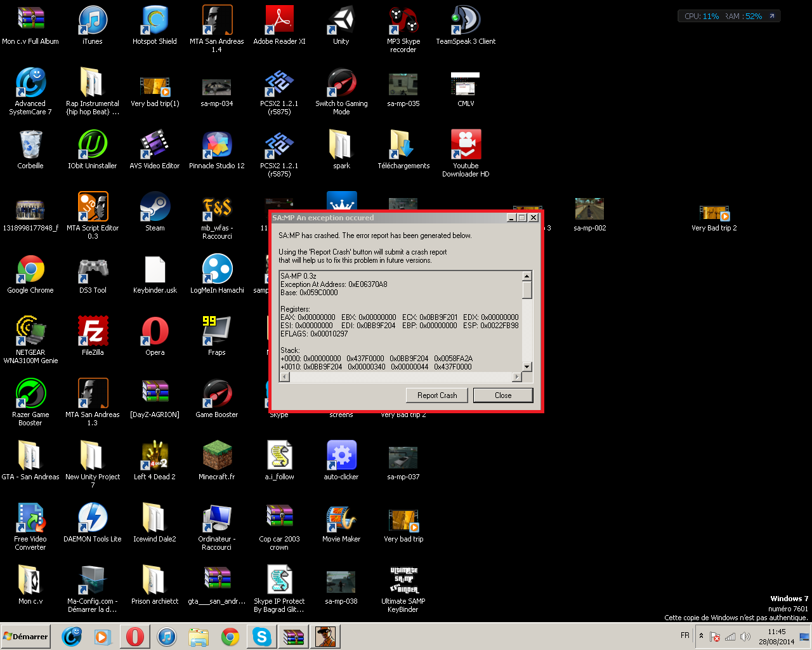This screenshot has width=812, height=650.
Task: Select LogMeIn Hamachi desktop icon
Action: tap(217, 274)
